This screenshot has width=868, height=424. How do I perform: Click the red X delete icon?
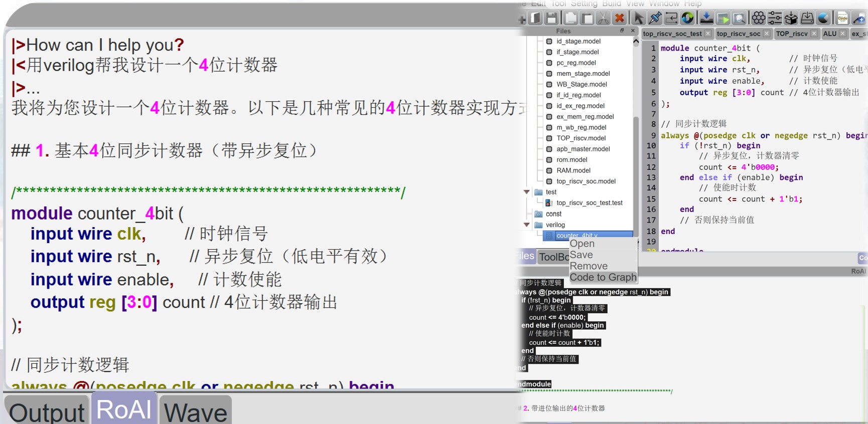[x=620, y=19]
